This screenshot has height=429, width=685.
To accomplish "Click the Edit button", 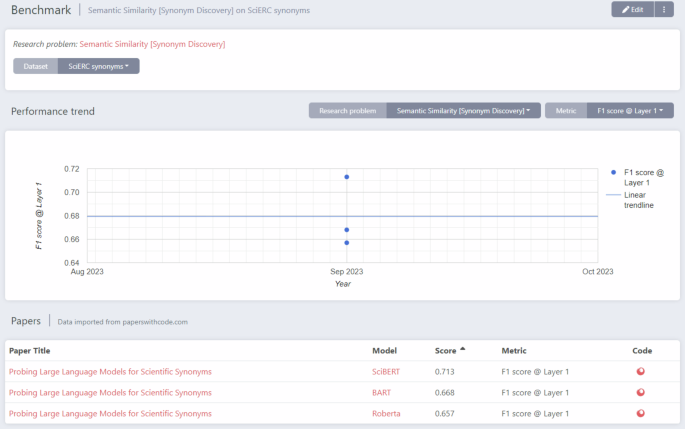I will (x=632, y=10).
